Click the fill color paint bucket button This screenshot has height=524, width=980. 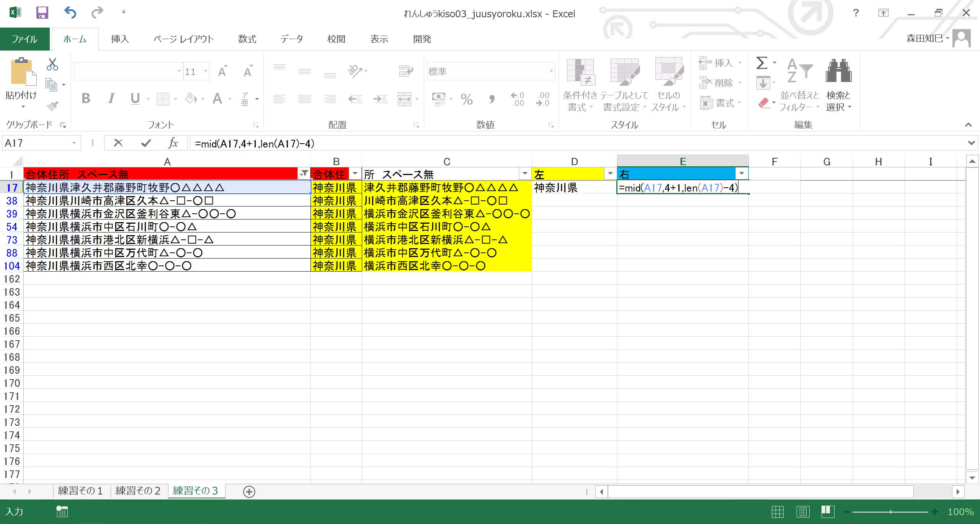pos(191,99)
